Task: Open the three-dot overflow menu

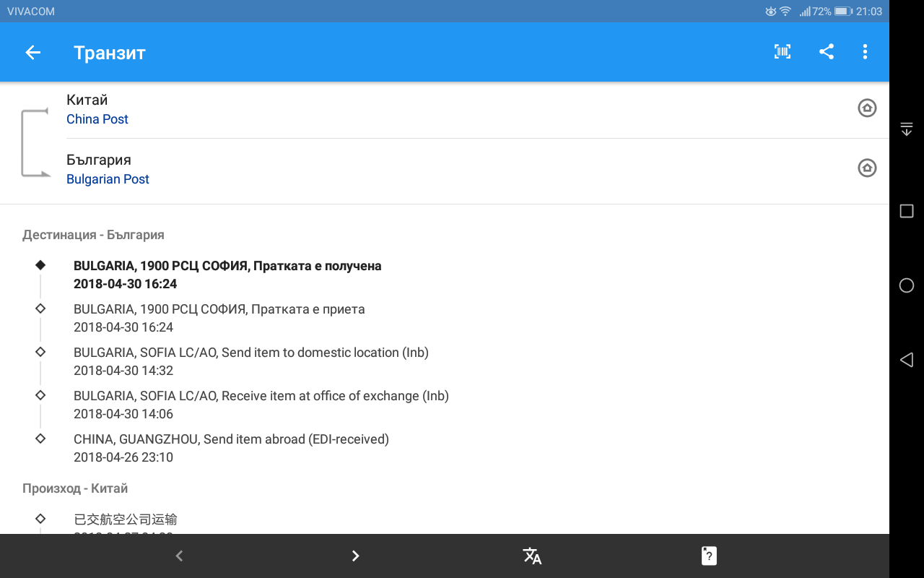Action: point(865,51)
